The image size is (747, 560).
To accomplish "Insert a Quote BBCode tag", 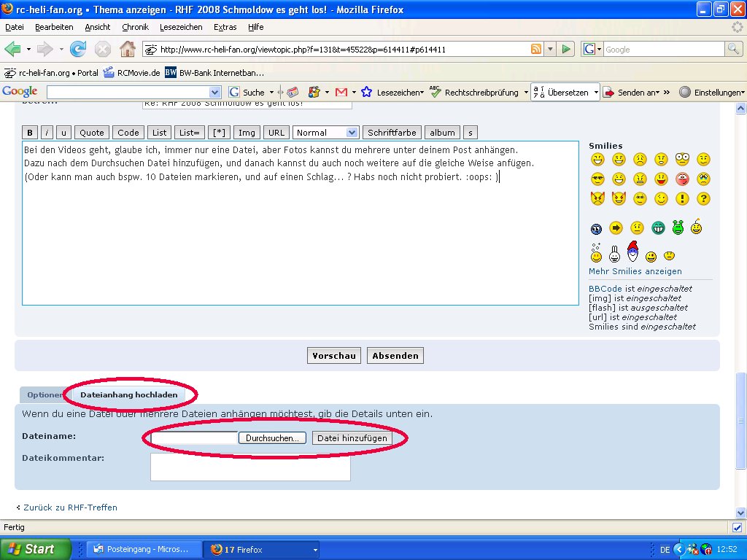I will pyautogui.click(x=91, y=133).
